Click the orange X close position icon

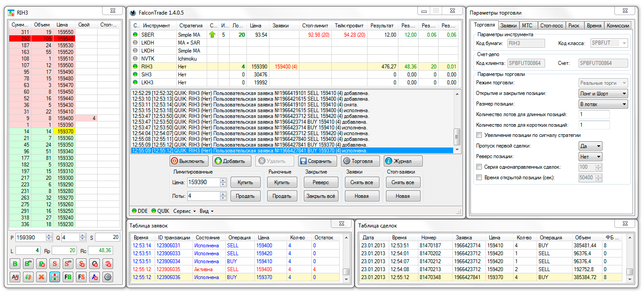[42, 277]
